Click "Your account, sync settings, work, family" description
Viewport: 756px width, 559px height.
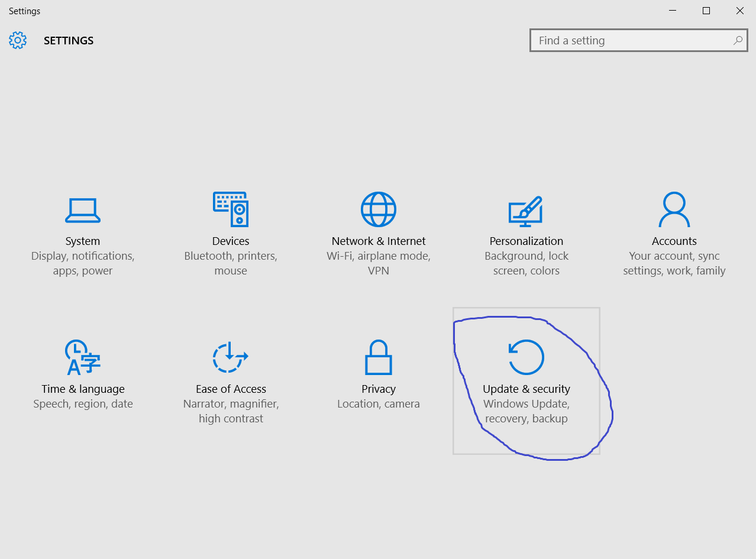pos(674,263)
